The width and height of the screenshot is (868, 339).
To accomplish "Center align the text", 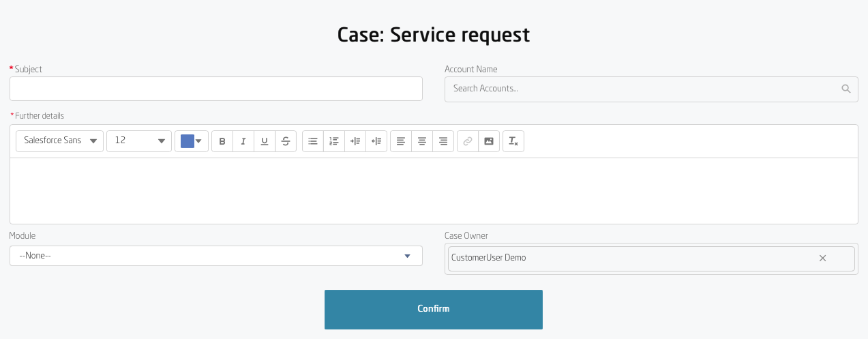I will click(422, 141).
